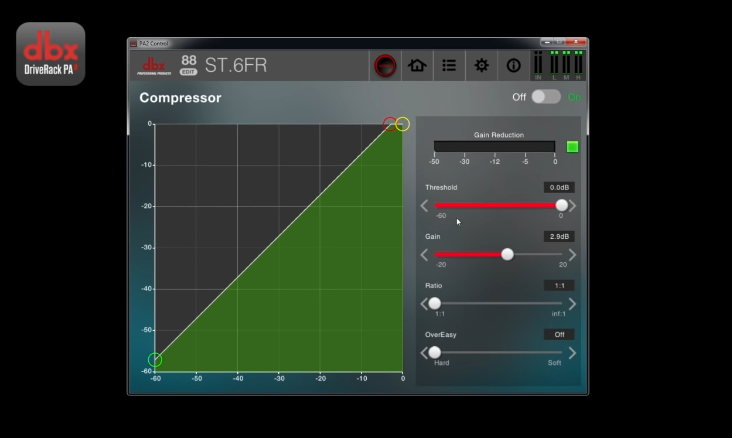Screen dimensions: 732x438
Task: Increase Ratio with the right arrow
Action: 572,304
